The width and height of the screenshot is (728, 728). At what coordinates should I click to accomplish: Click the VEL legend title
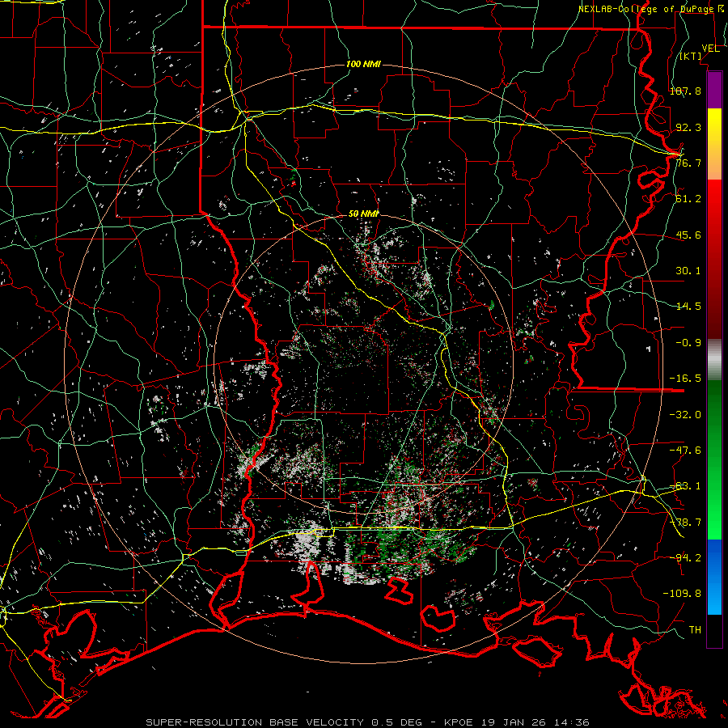coord(710,49)
